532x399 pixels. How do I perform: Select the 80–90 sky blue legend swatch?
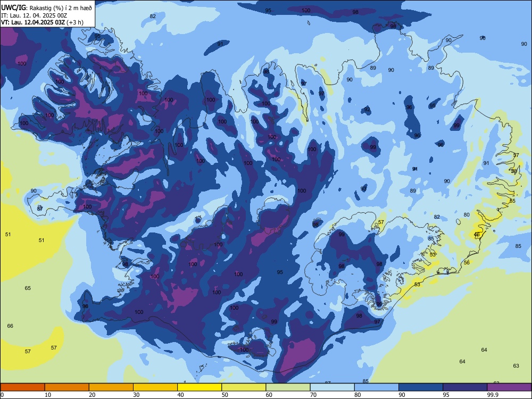click(377, 387)
